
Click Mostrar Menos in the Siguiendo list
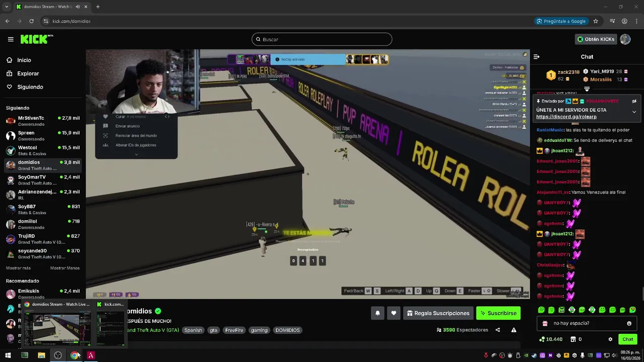(65, 268)
